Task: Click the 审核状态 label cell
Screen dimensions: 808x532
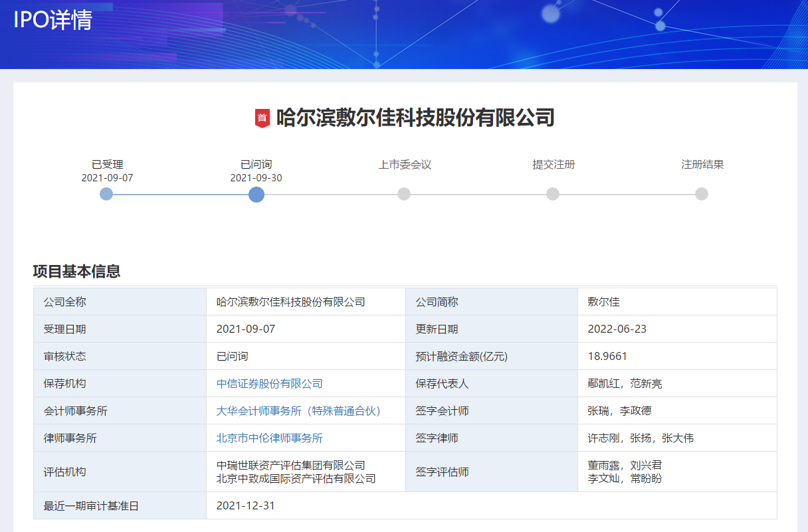Action: (x=120, y=357)
